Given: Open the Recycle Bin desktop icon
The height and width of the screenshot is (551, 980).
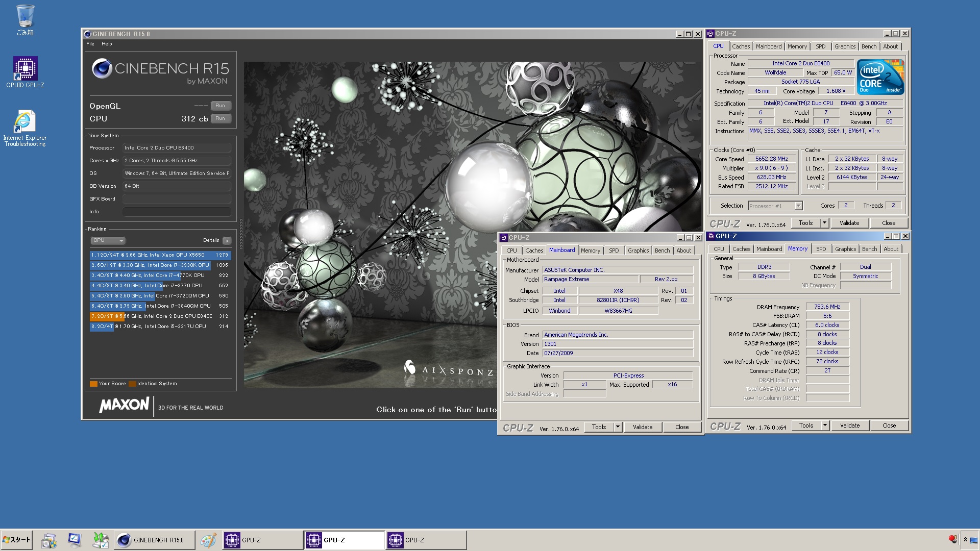Looking at the screenshot, I should pos(25,19).
